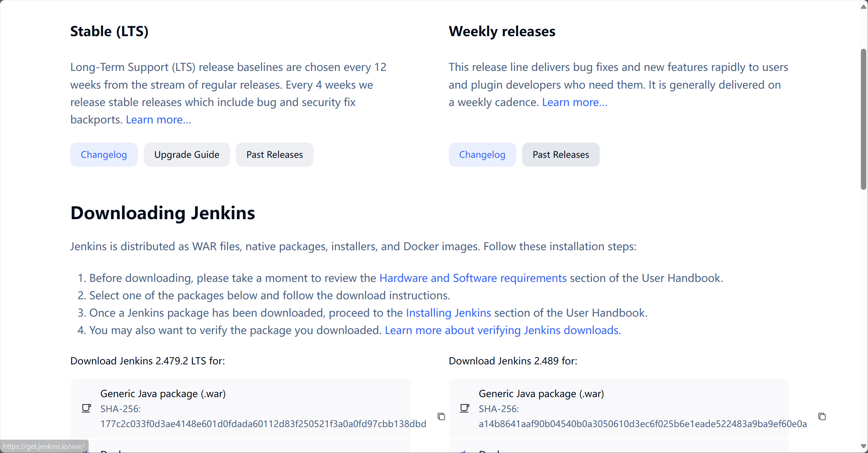Open the Weekly releases Changelog
The image size is (868, 453).
pyautogui.click(x=482, y=155)
